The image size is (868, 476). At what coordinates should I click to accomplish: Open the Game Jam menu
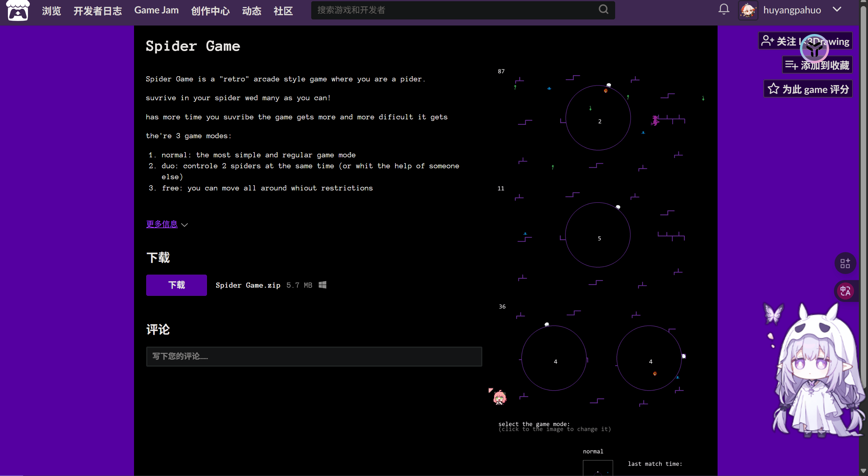coord(156,10)
